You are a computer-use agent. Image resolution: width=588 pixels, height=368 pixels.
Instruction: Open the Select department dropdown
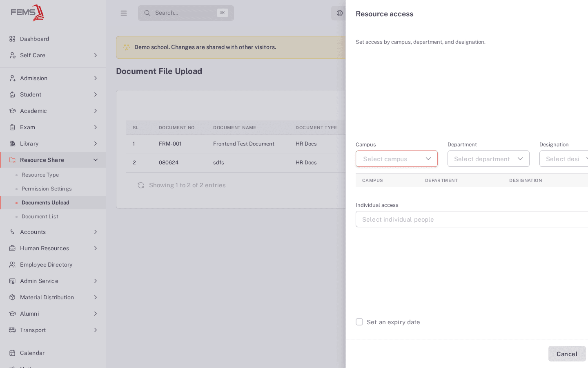click(x=488, y=159)
